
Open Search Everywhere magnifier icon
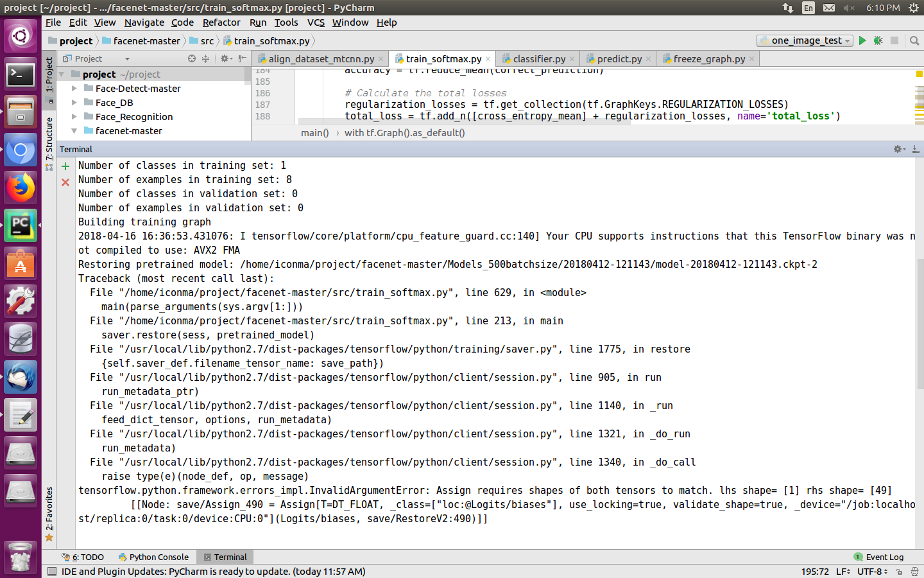[x=914, y=40]
